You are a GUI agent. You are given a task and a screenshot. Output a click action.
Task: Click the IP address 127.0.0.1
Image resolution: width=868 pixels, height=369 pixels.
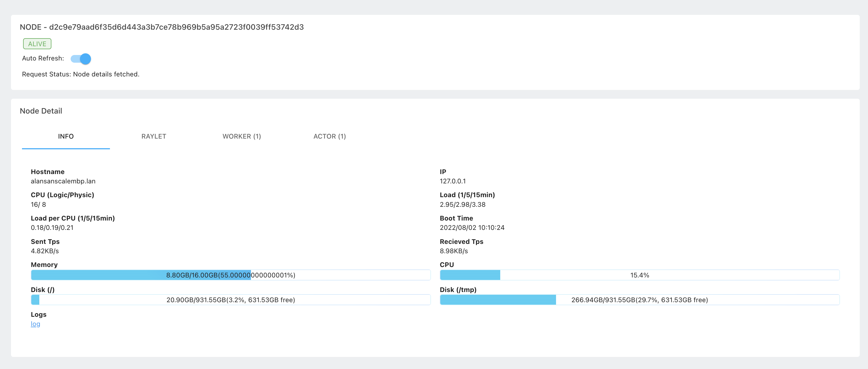coord(452,181)
